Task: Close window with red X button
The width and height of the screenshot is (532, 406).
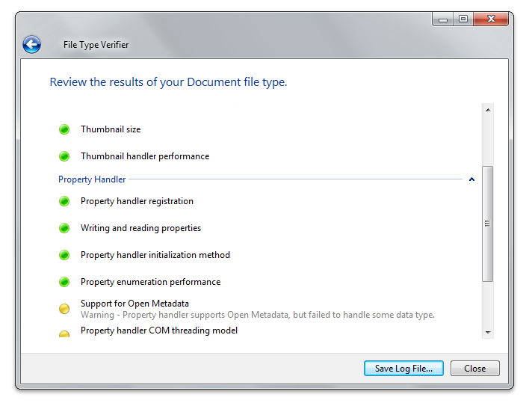Action: pyautogui.click(x=491, y=19)
